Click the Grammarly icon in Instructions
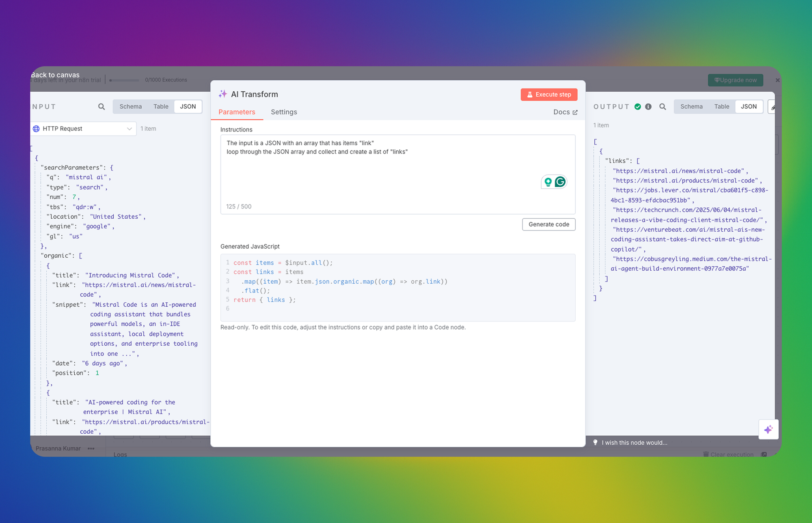The height and width of the screenshot is (523, 812). tap(560, 182)
